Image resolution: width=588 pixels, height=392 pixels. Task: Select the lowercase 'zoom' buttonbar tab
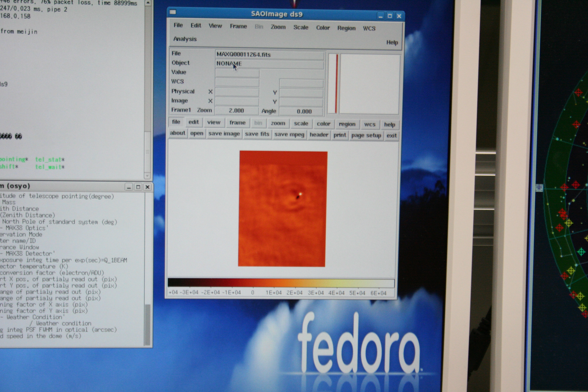(x=278, y=123)
